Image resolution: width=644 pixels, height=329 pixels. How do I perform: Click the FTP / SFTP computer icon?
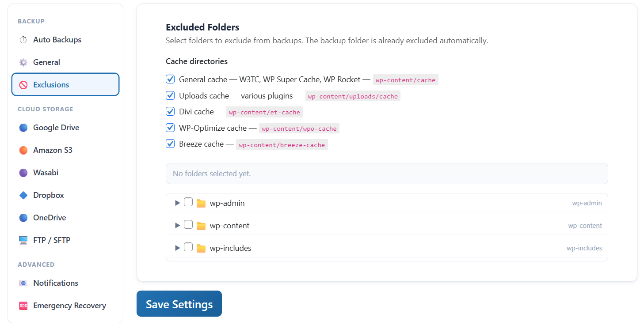pyautogui.click(x=23, y=240)
